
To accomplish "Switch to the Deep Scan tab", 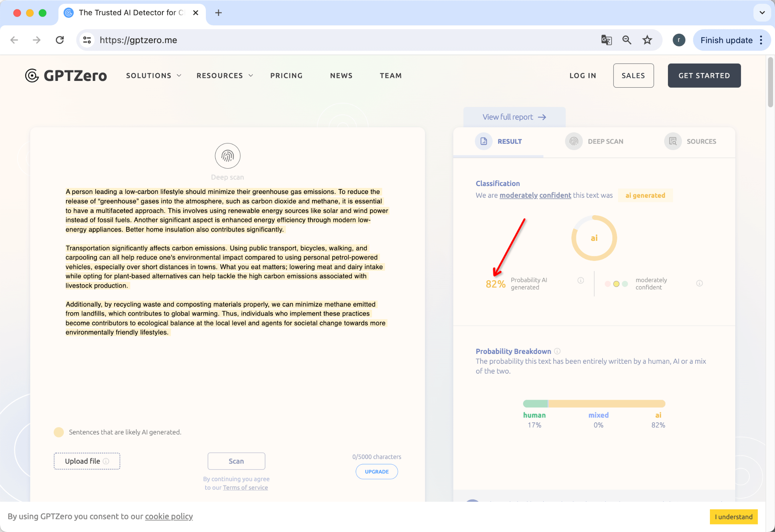I will pos(594,141).
